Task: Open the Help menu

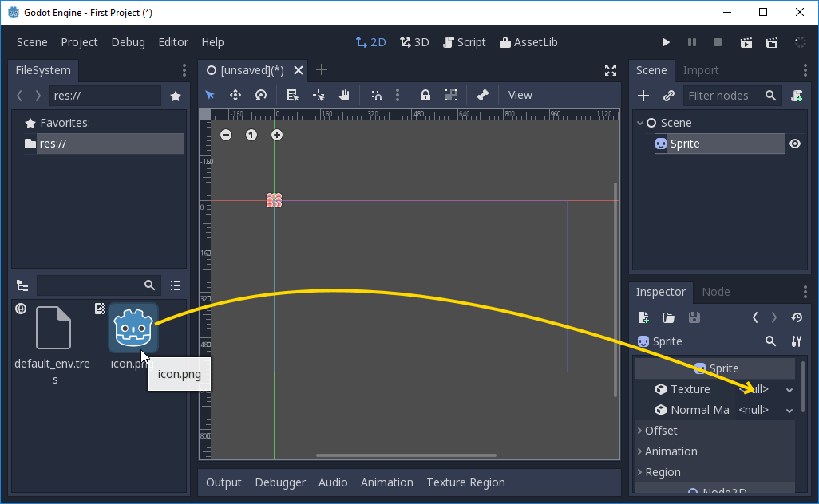Action: point(212,42)
